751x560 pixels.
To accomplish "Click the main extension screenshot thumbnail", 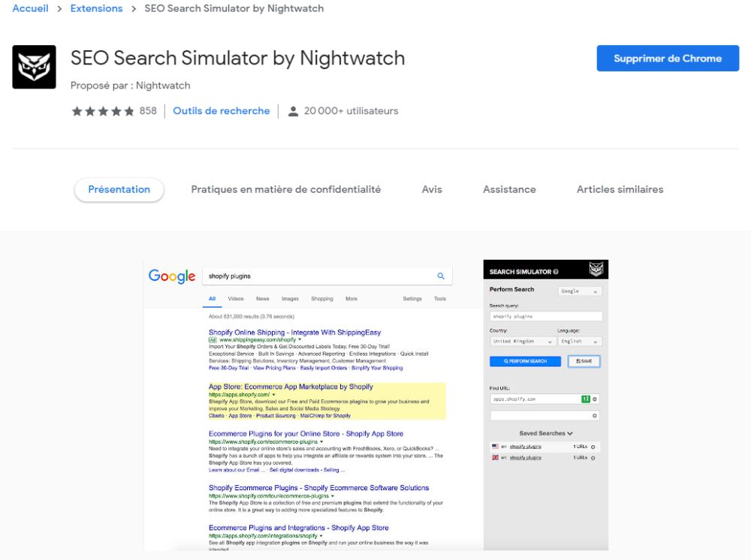I will coord(376,405).
